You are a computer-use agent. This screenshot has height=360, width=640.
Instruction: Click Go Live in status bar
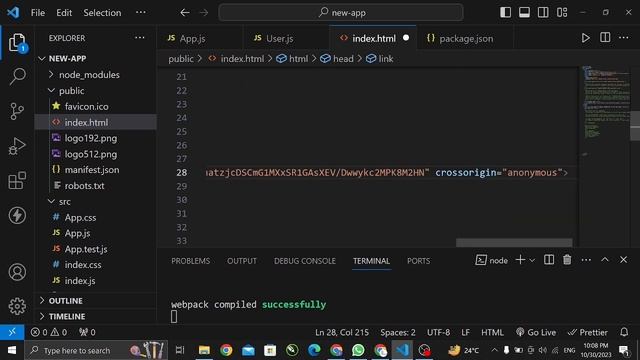tap(536, 332)
